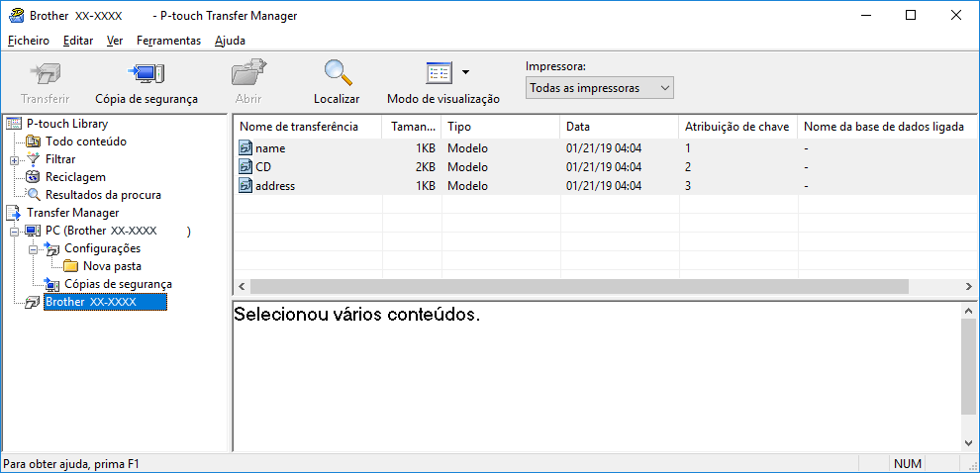Click the address template file icon
The width and height of the screenshot is (980, 473).
point(245,186)
